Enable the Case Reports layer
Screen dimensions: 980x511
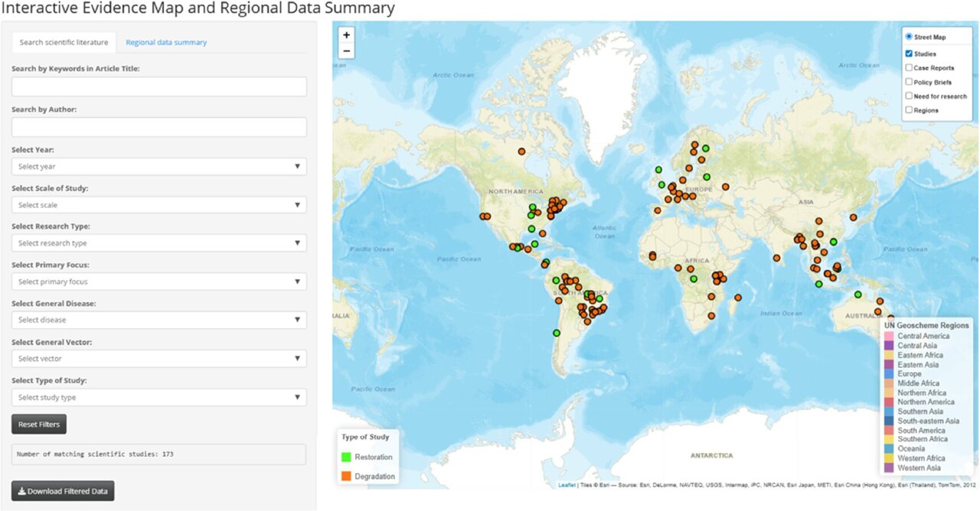(909, 67)
